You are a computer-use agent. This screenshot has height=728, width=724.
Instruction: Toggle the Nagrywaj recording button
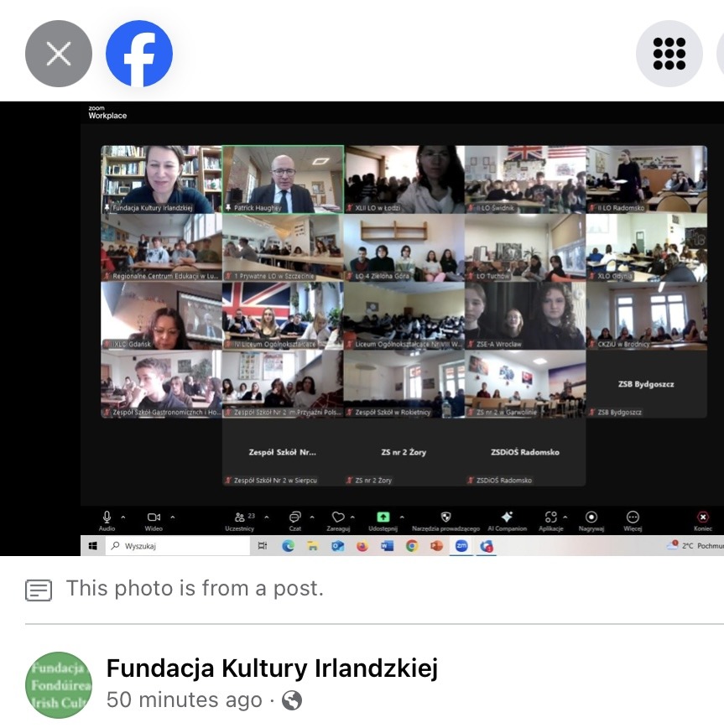coord(591,518)
